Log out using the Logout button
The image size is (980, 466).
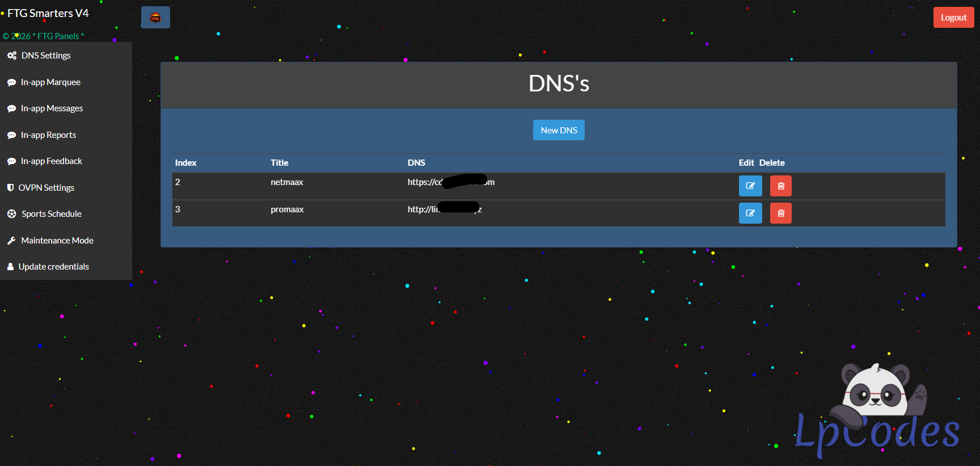[953, 18]
